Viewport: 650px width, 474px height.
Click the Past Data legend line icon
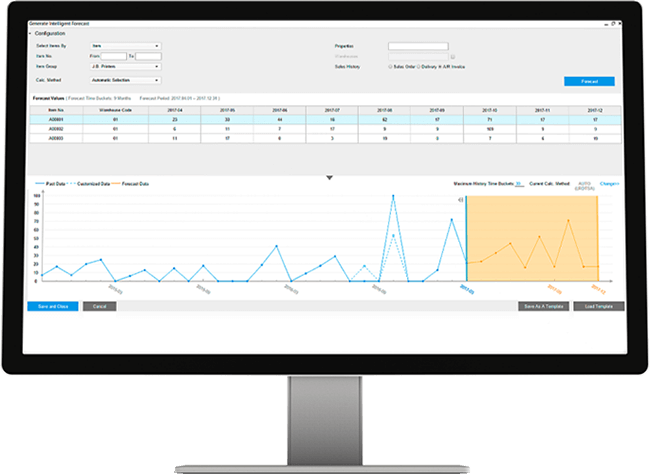pos(40,184)
